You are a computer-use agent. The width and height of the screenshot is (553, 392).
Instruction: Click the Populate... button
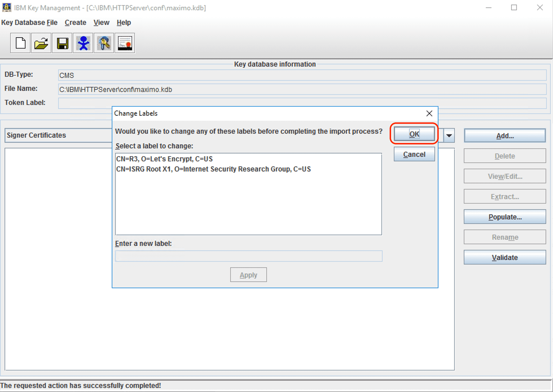(505, 217)
